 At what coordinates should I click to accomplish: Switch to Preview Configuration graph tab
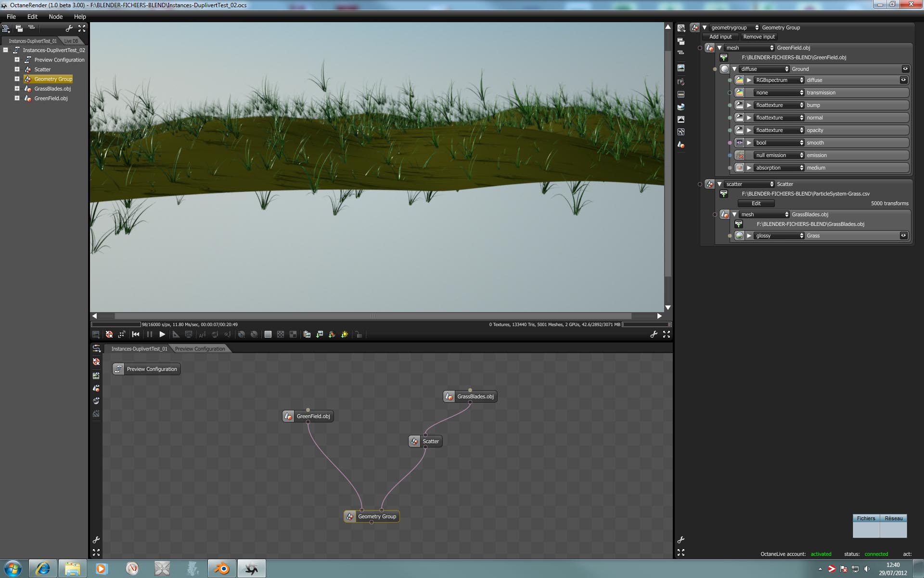(x=200, y=349)
